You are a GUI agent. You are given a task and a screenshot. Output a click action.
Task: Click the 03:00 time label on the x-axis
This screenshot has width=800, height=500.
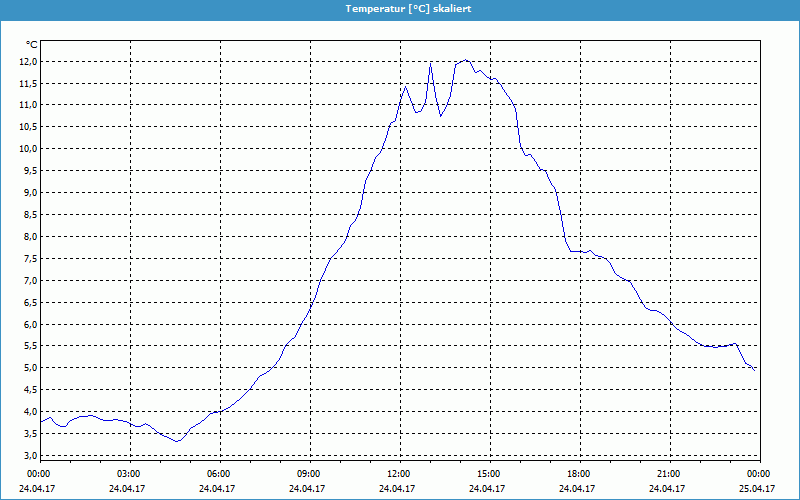[128, 474]
